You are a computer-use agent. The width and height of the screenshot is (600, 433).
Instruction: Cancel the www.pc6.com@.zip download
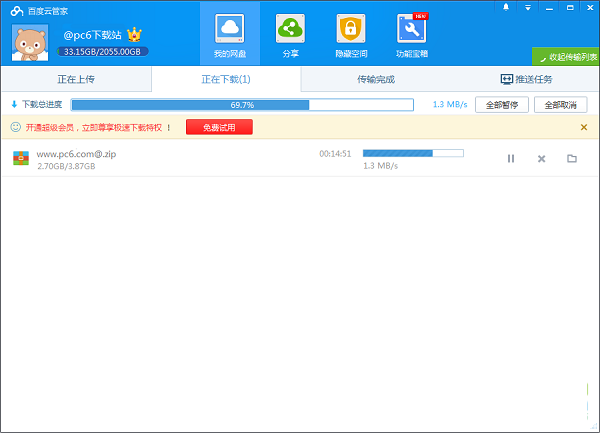541,158
